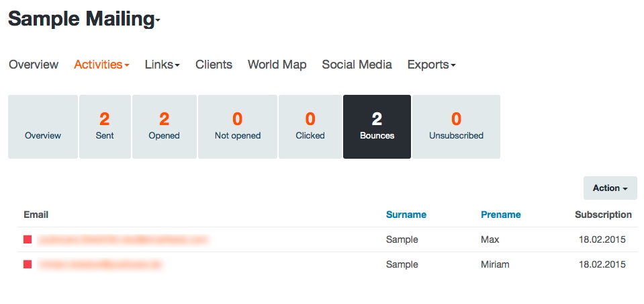
Task: Go to the Overview navigation item
Action: [x=34, y=65]
